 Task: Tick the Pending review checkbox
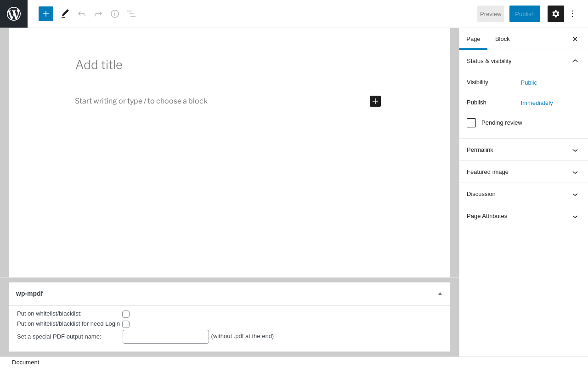pos(471,123)
